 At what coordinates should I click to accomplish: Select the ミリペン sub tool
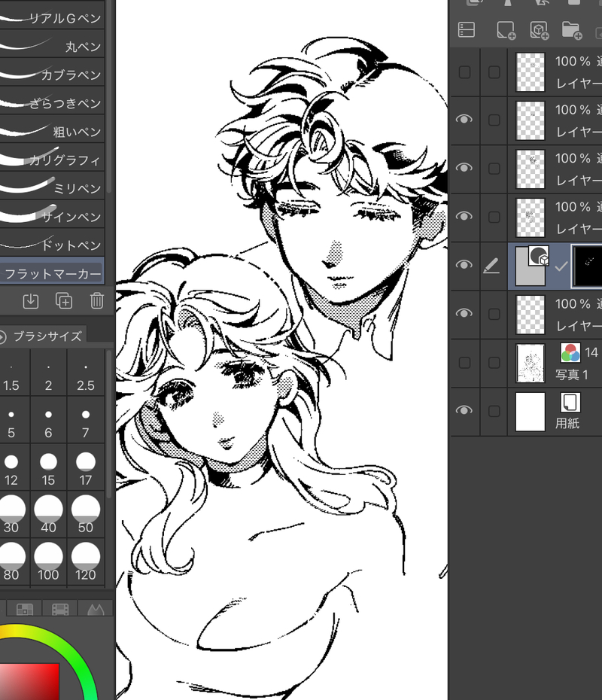[x=52, y=185]
